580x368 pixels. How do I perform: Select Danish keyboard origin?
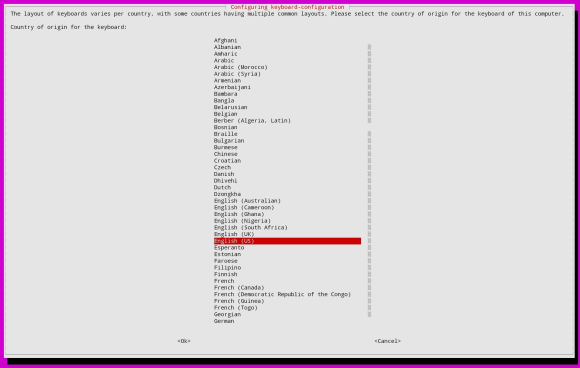[224, 174]
